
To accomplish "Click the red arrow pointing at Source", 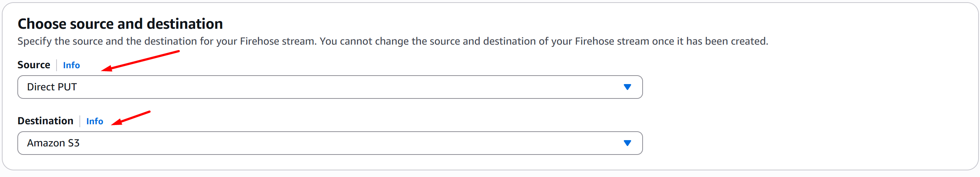I will tap(140, 61).
